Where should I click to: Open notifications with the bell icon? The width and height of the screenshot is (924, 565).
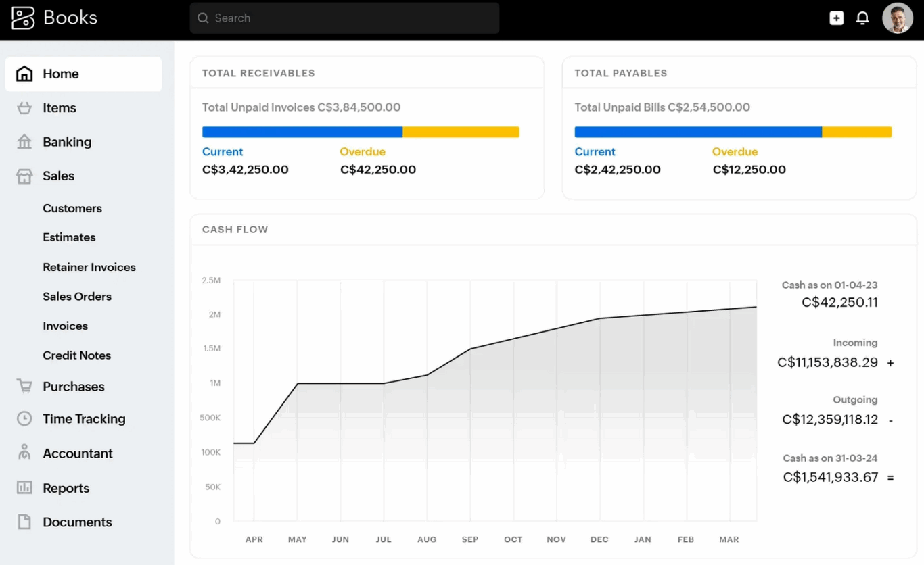tap(862, 18)
